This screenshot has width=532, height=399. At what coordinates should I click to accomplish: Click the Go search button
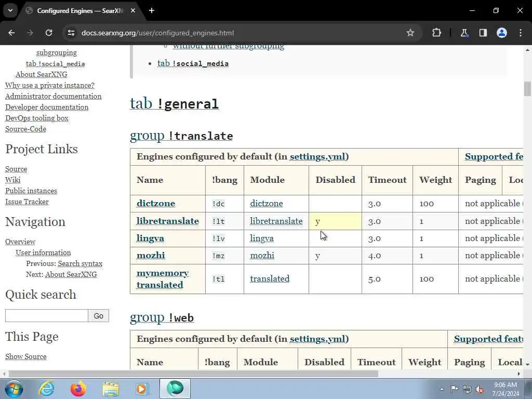tap(98, 315)
